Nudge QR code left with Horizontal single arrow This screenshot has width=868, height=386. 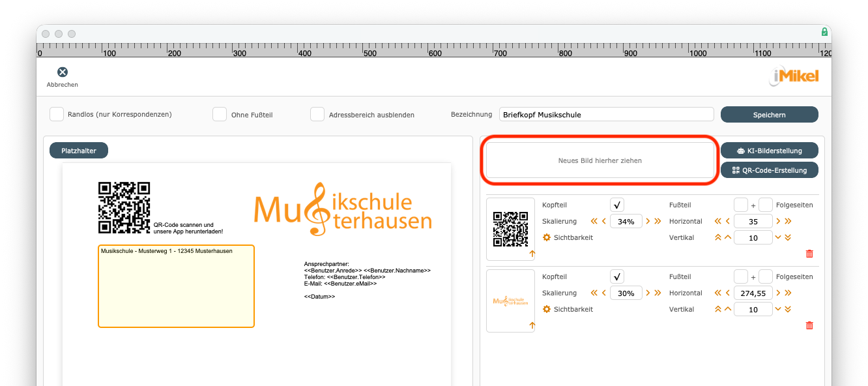click(x=728, y=221)
